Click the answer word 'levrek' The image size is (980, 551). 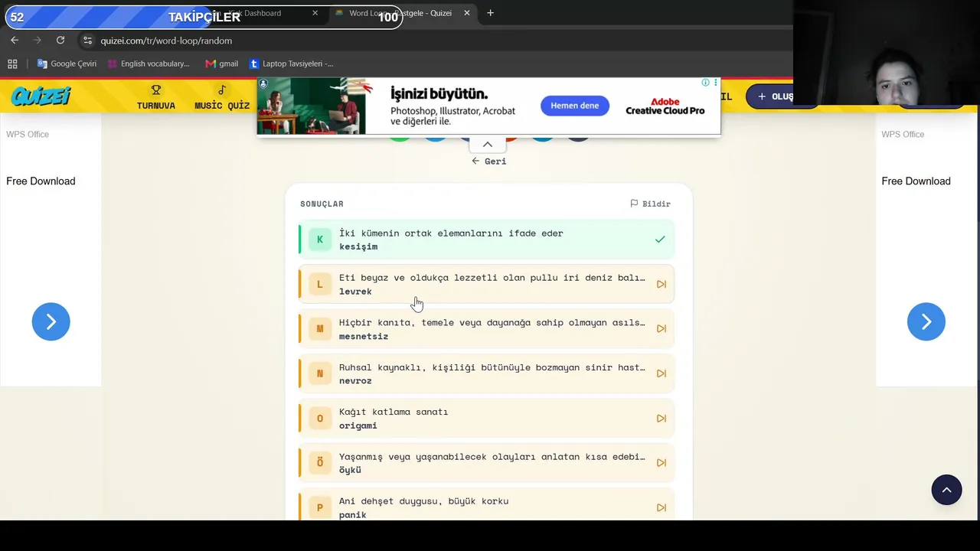pos(355,291)
